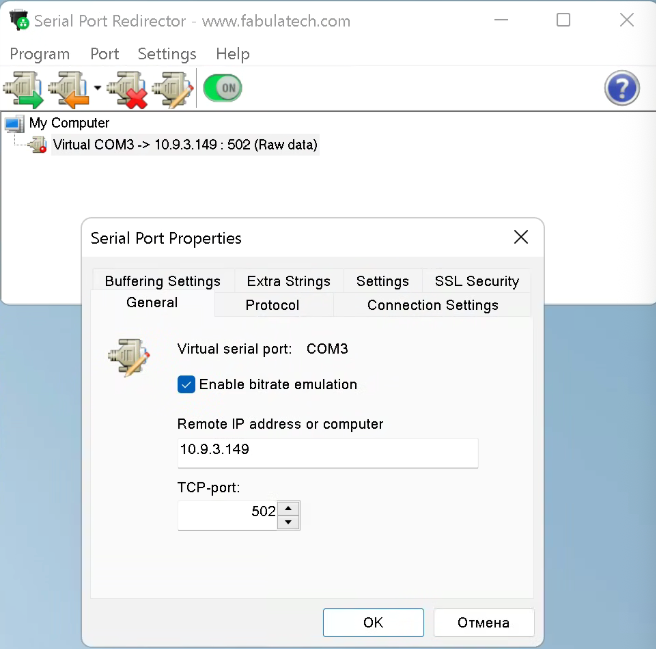Click the TCP-port number field
Image resolution: width=656 pixels, height=649 pixels.
coord(227,515)
